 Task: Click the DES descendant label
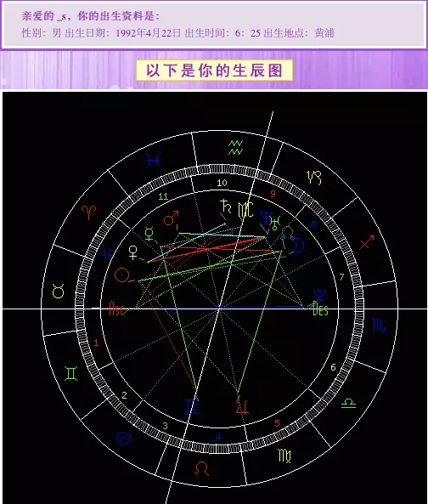pos(320,309)
